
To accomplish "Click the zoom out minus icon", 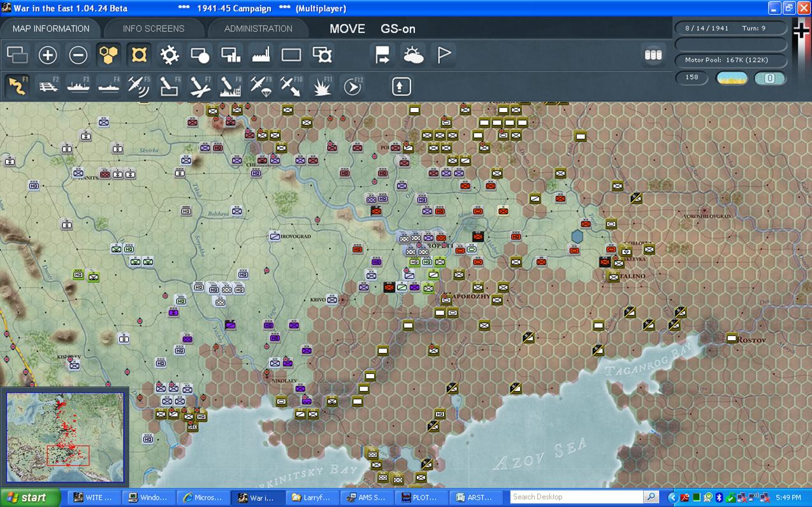I will [x=78, y=55].
